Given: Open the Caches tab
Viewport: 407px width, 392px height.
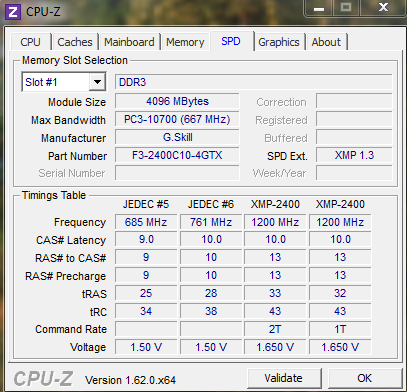Looking at the screenshot, I should [x=75, y=42].
